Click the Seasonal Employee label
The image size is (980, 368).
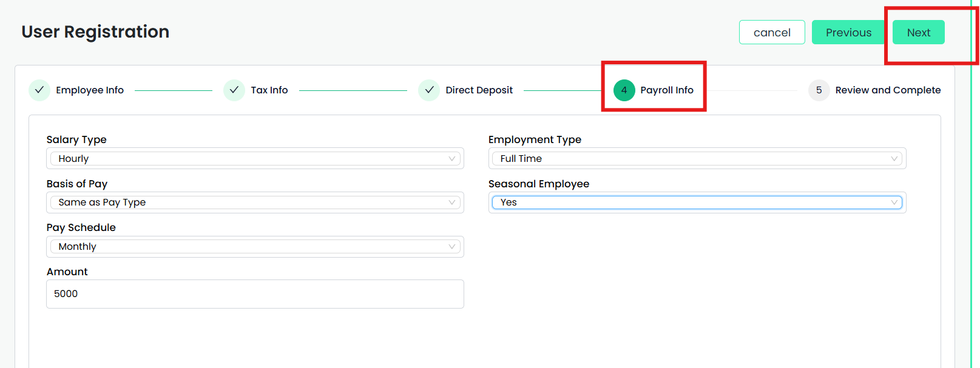coord(539,184)
